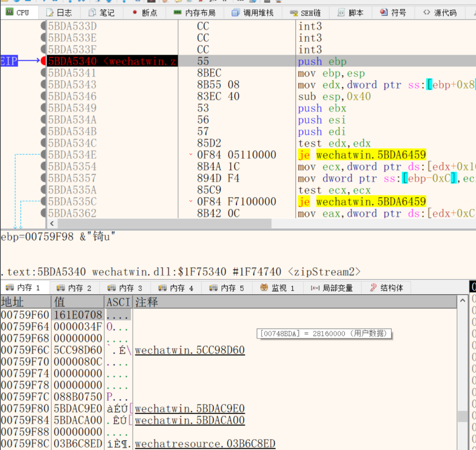Viewport: 476px width, 450px height.
Task: Follow the wechatwin.5CC98D60 comment link
Action: click(190, 350)
